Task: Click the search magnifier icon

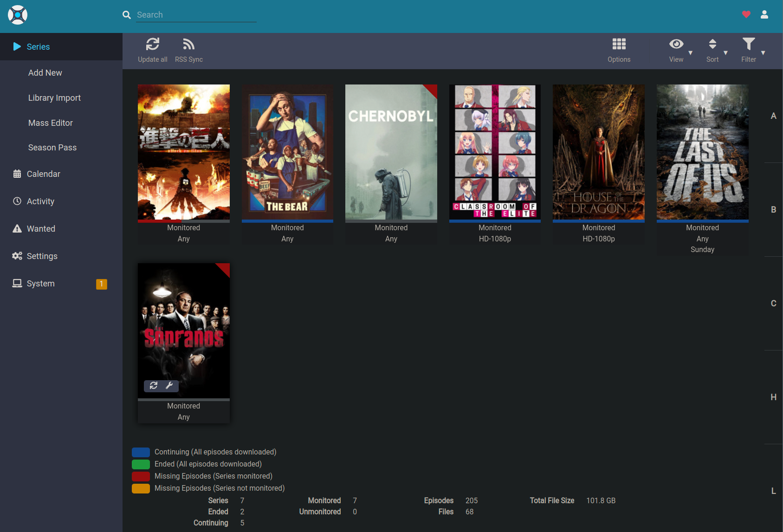Action: [127, 15]
